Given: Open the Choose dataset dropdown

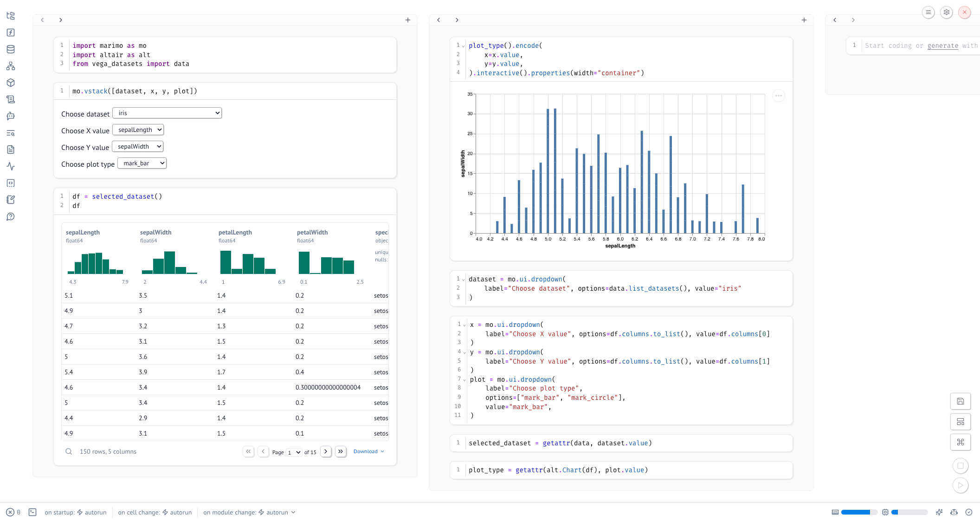Looking at the screenshot, I should 167,113.
